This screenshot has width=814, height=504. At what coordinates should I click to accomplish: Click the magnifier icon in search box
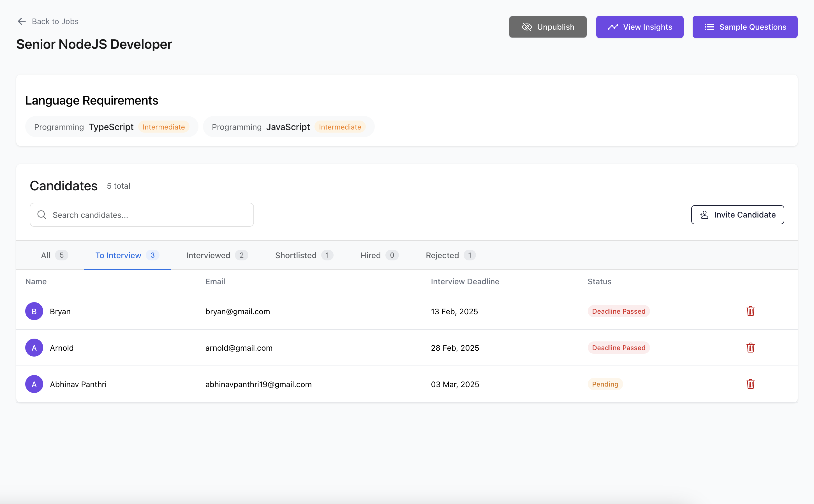click(42, 215)
